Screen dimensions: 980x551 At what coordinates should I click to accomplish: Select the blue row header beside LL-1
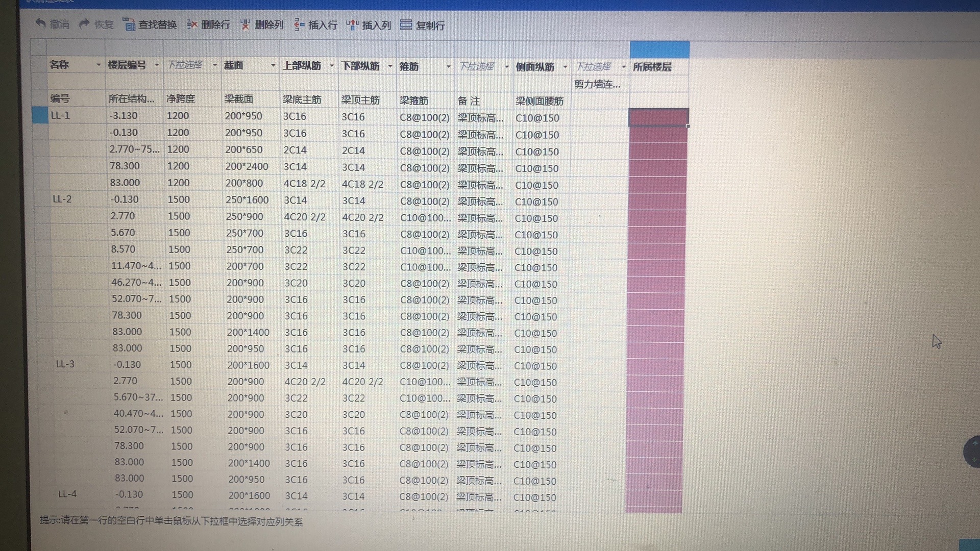click(x=40, y=115)
